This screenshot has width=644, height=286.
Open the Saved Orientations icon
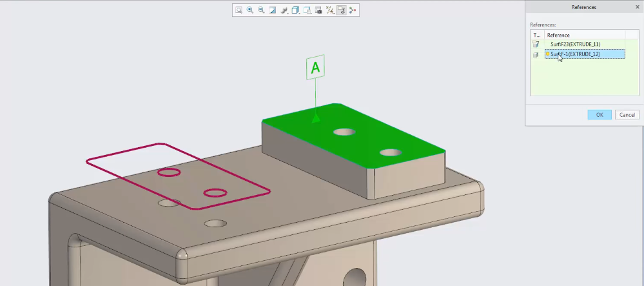coord(307,10)
